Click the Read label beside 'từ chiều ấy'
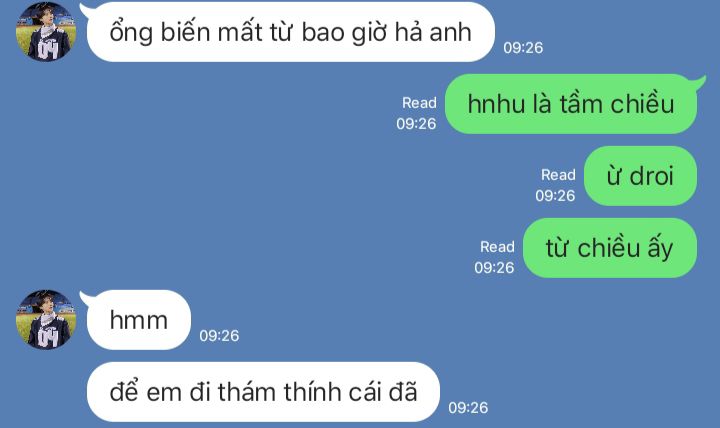The image size is (720, 428). coord(497,247)
